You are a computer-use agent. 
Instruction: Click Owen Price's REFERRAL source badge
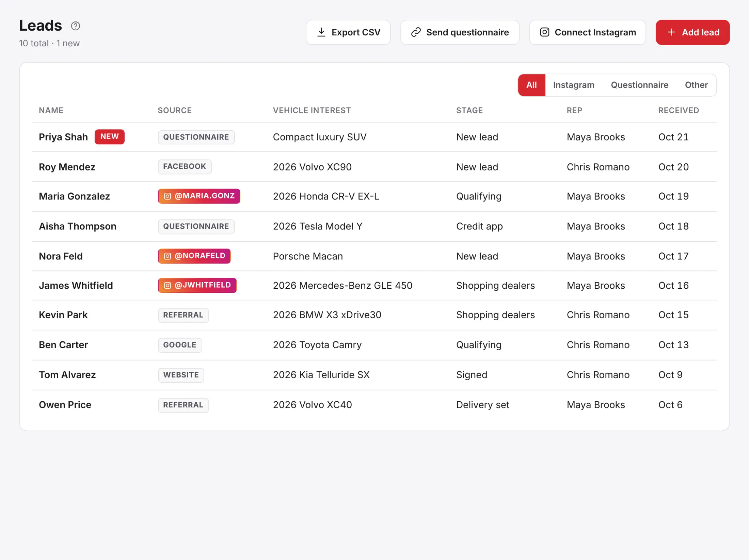(183, 405)
